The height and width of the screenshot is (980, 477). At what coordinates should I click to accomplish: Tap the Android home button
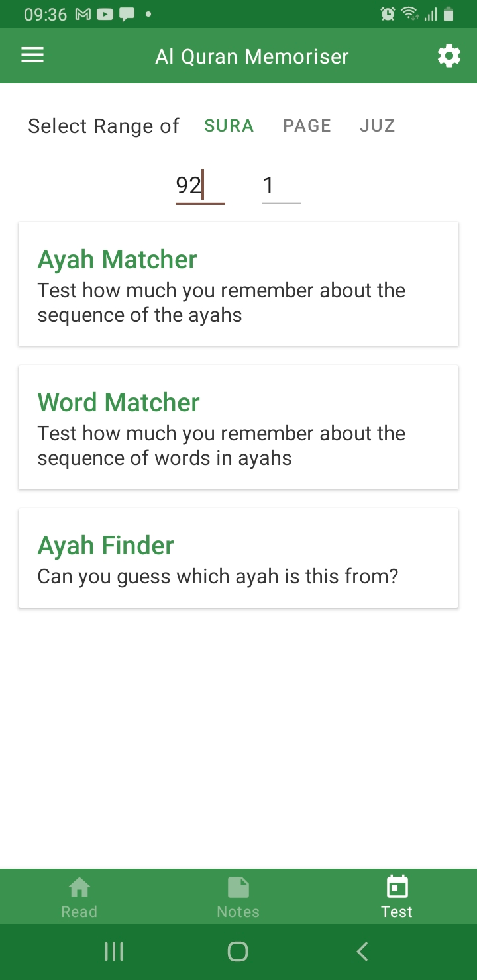[238, 952]
